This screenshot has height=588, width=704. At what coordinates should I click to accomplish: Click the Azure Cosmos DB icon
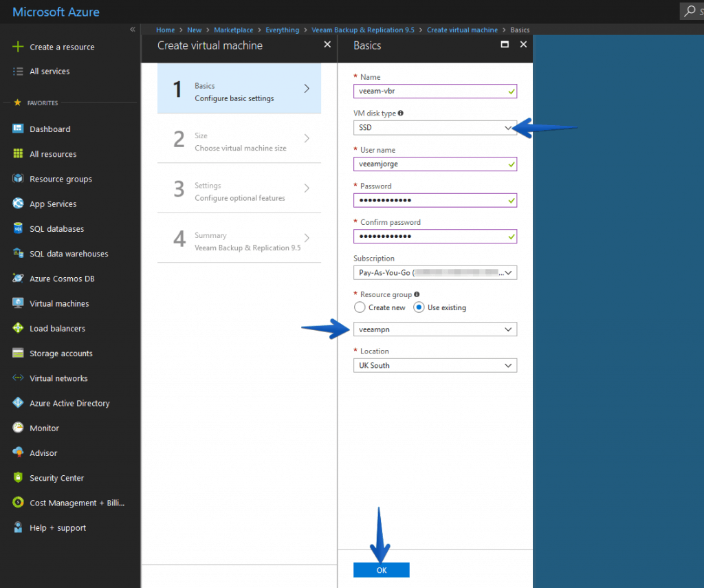coord(18,278)
